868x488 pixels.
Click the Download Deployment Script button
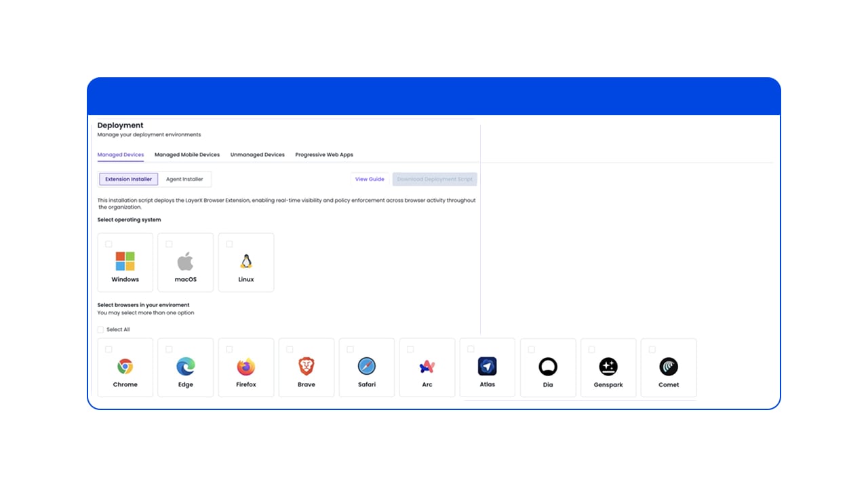(x=435, y=180)
